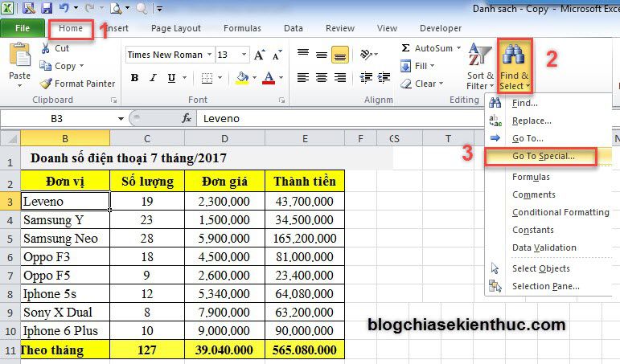Toggle Italic formatting
Viewport: 620px width, 364px height.
153,77
